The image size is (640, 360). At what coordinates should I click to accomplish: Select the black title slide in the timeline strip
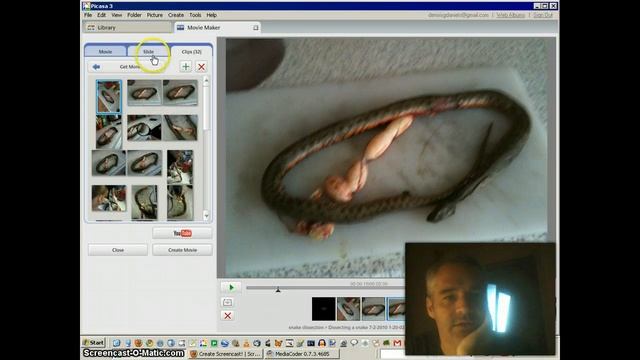coord(324,309)
